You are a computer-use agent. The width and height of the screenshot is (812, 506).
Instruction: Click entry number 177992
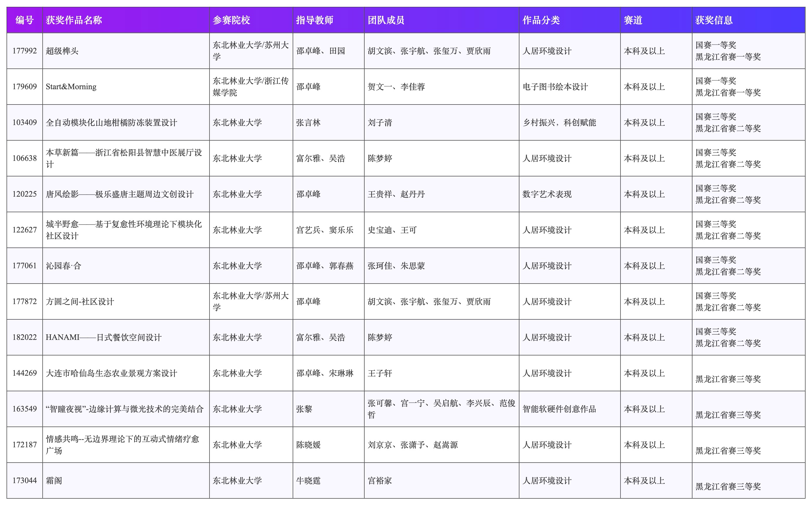coord(24,51)
